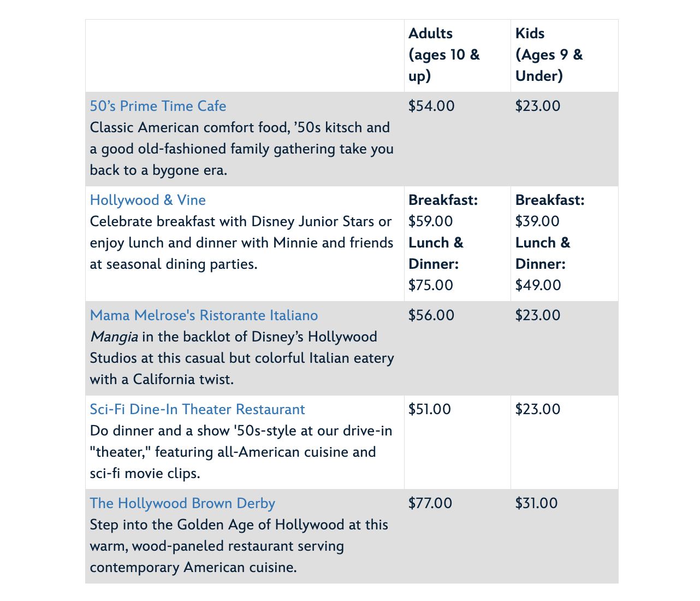Open Sci-Fi Dine-In Theater Restaurant link

(197, 409)
